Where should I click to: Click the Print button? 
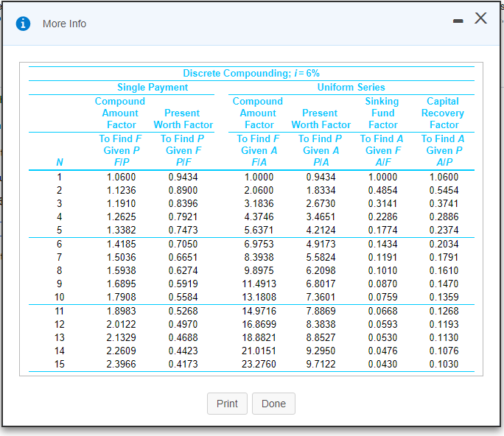click(x=227, y=404)
